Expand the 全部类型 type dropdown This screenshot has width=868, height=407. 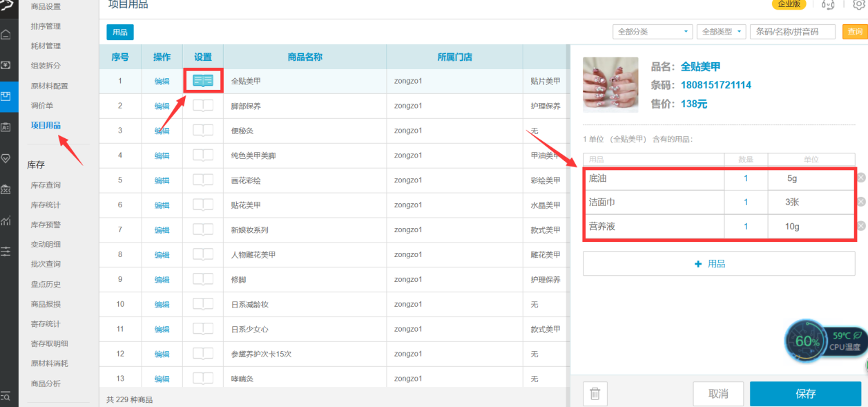point(721,32)
